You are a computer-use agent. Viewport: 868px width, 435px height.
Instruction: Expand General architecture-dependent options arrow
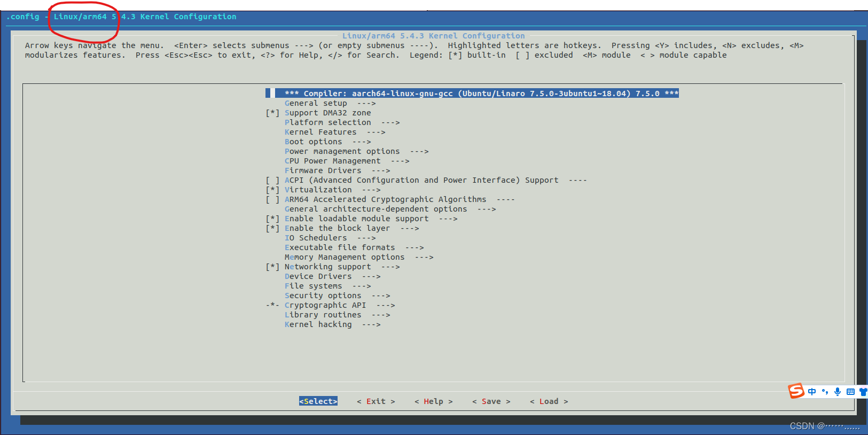click(x=487, y=209)
